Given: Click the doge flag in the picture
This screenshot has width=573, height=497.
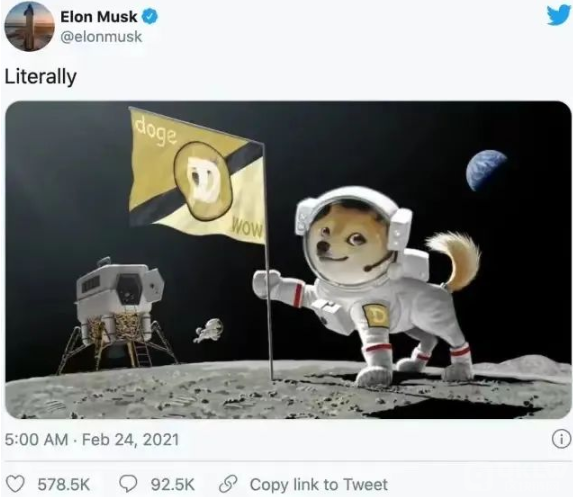Looking at the screenshot, I should point(197,176).
